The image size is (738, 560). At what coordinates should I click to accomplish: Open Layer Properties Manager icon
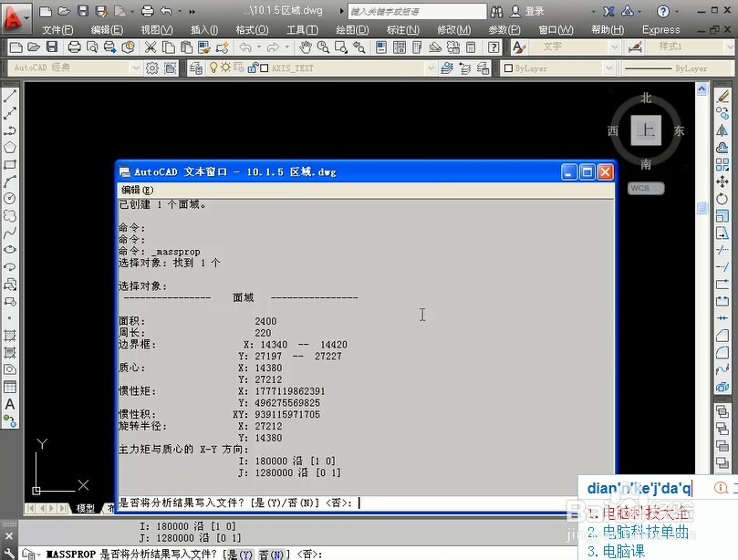[196, 68]
